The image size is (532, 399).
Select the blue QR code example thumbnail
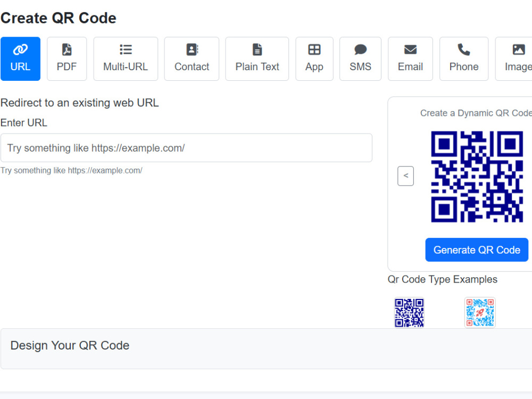coord(409,312)
